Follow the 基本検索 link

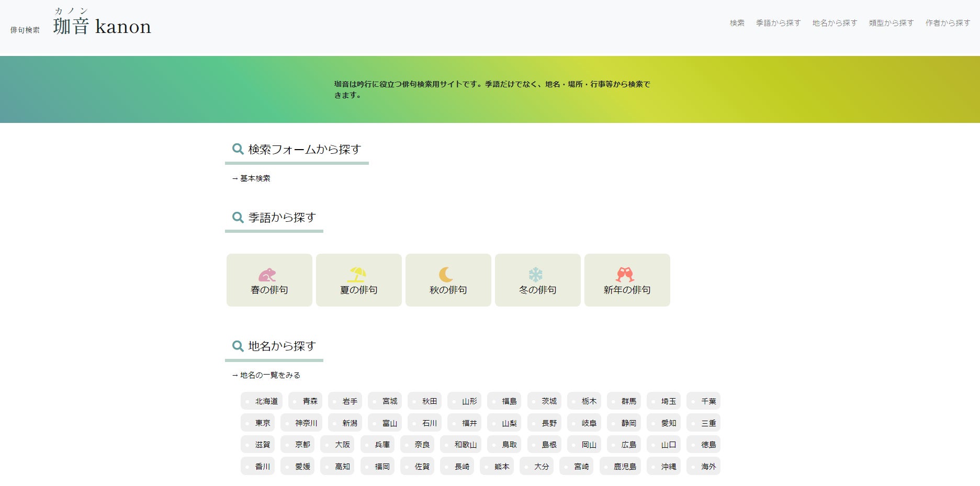(x=255, y=178)
